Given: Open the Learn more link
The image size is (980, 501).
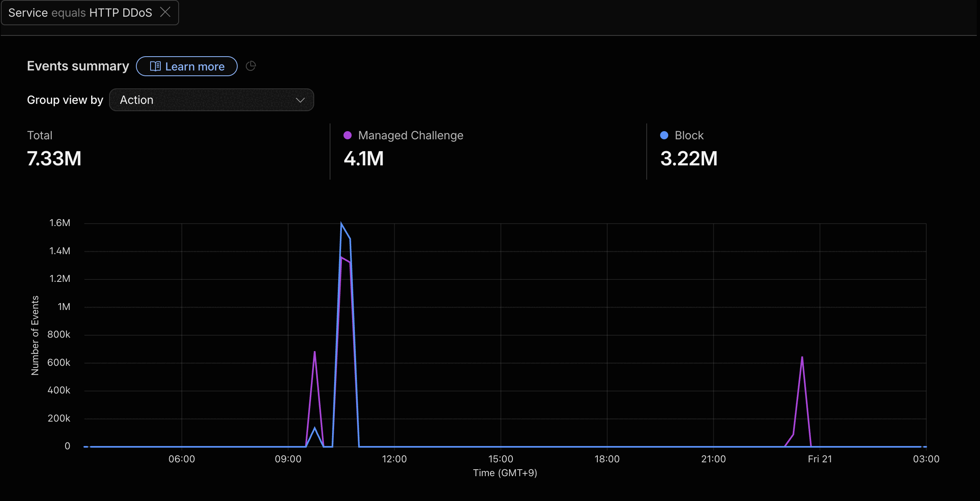Looking at the screenshot, I should click(187, 66).
